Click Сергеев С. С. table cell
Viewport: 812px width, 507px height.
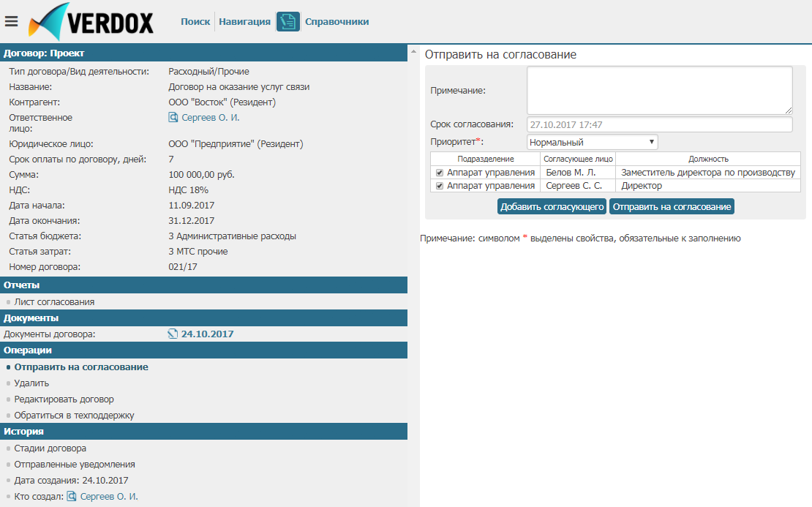(x=578, y=186)
